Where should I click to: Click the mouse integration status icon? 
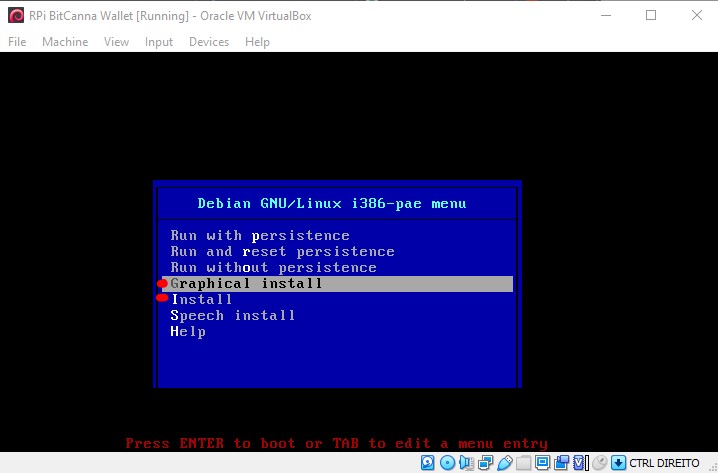coord(599,463)
